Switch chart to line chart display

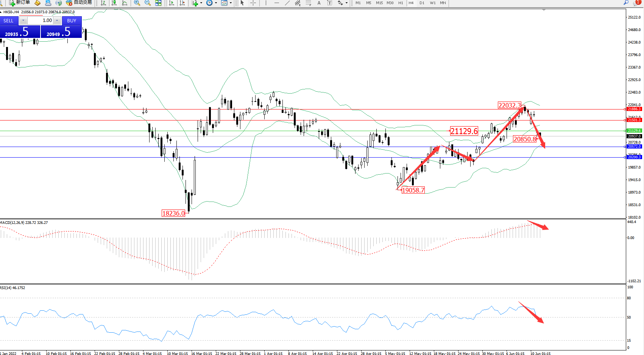pyautogui.click(x=124, y=3)
